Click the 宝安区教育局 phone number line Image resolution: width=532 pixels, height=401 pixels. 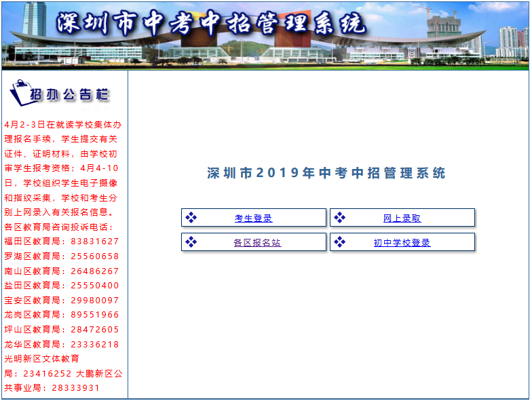[61, 301]
